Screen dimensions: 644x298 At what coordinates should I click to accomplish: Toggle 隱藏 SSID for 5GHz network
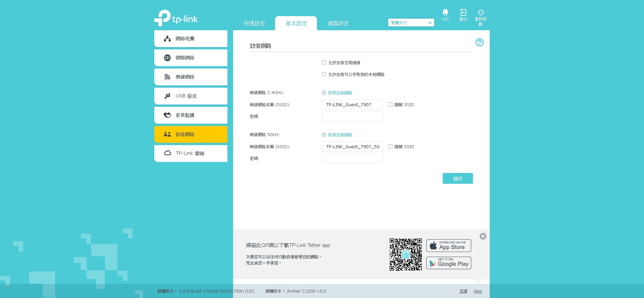tap(390, 146)
